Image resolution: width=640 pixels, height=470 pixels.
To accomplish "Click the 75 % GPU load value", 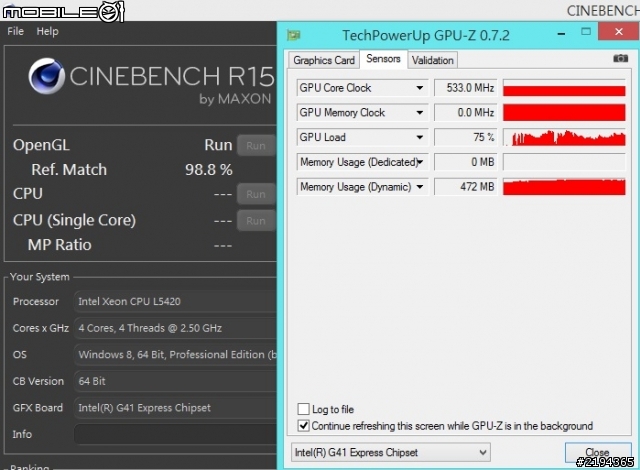I will tap(466, 137).
